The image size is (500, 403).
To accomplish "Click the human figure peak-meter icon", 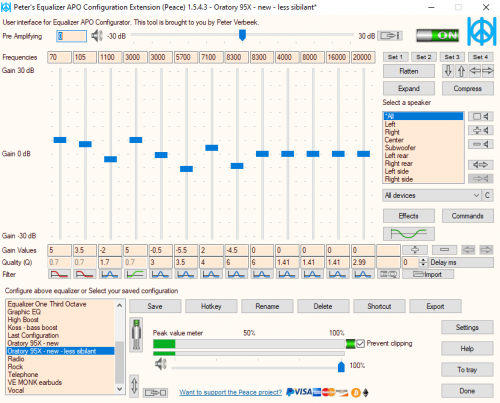I will coord(136,335).
